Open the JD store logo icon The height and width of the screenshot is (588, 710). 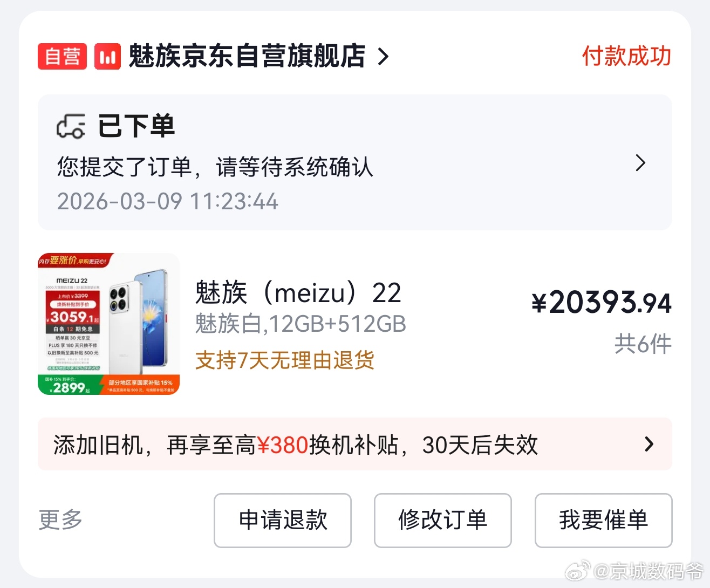106,56
